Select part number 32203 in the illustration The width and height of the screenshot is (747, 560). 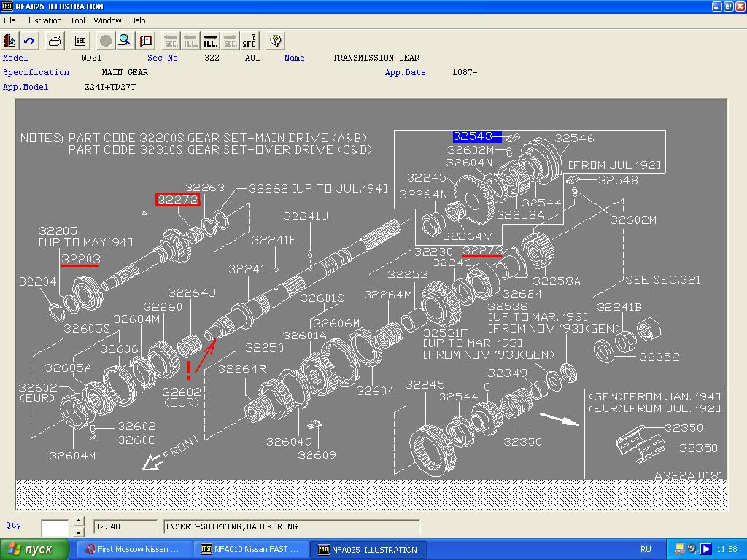pyautogui.click(x=80, y=259)
